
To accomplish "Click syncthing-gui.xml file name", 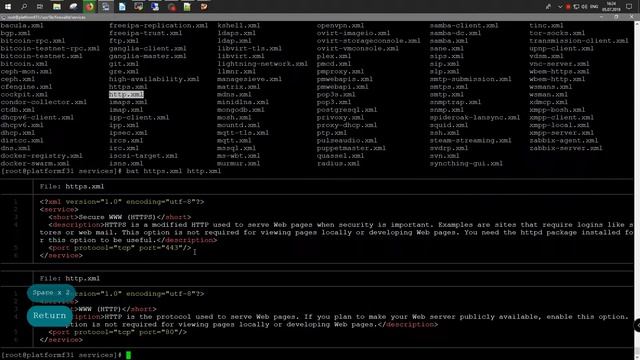I will pos(466,164).
